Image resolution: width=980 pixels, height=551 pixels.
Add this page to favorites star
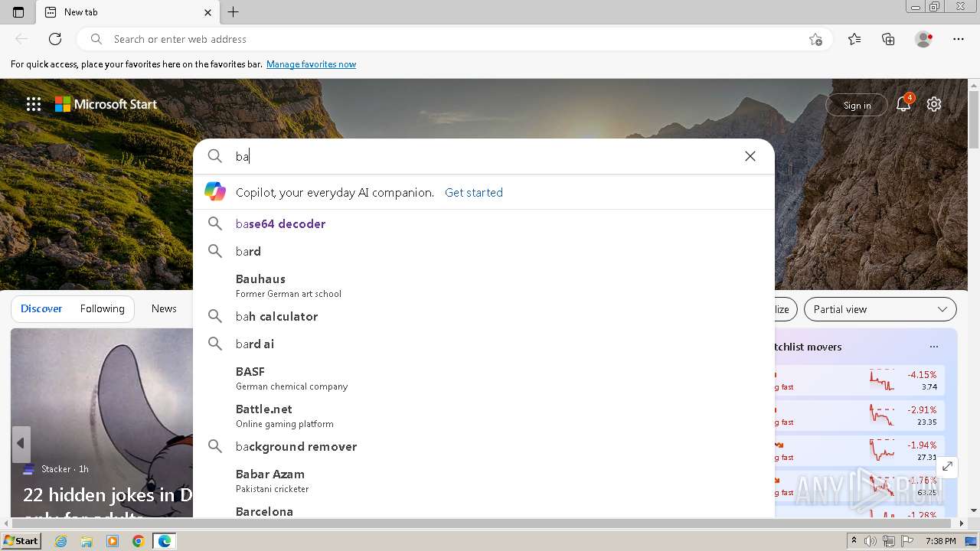(x=815, y=39)
